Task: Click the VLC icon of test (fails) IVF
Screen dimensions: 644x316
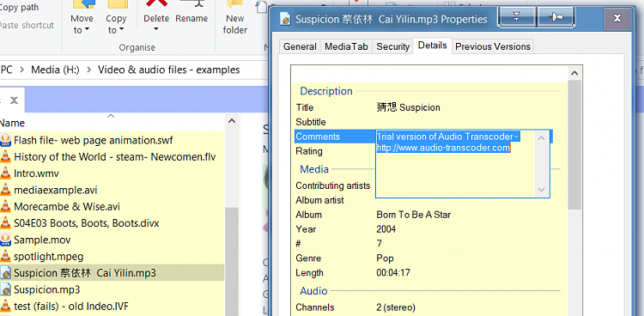Action: click(5, 306)
